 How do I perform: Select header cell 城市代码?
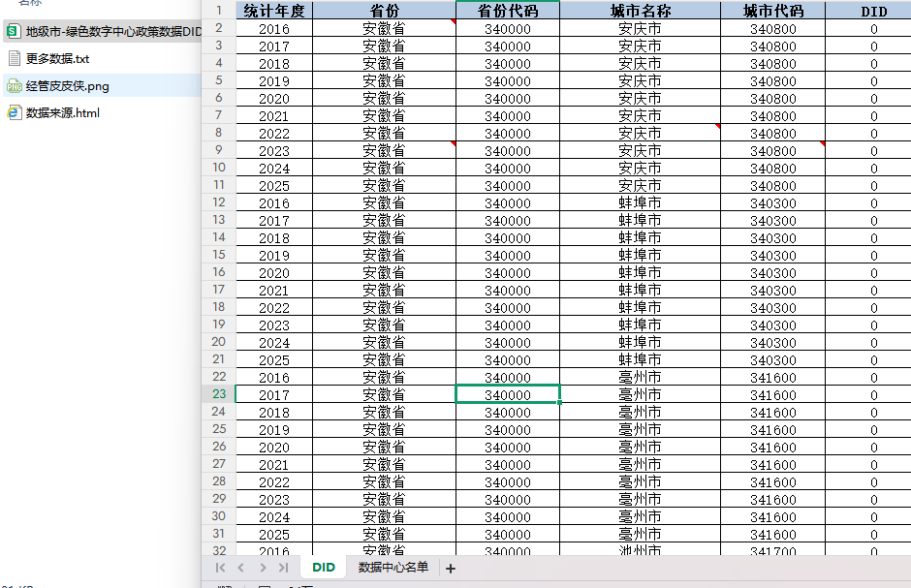[x=772, y=11]
